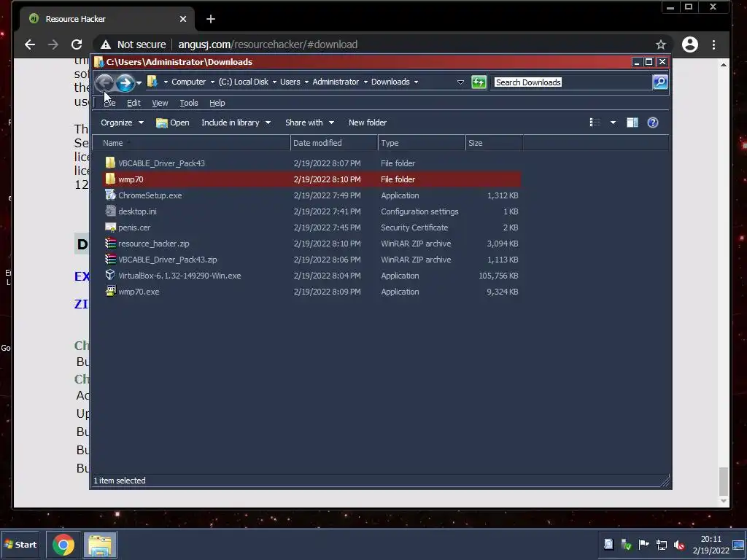Click the Explorer forward arrow button
747x560 pixels.
[x=125, y=83]
